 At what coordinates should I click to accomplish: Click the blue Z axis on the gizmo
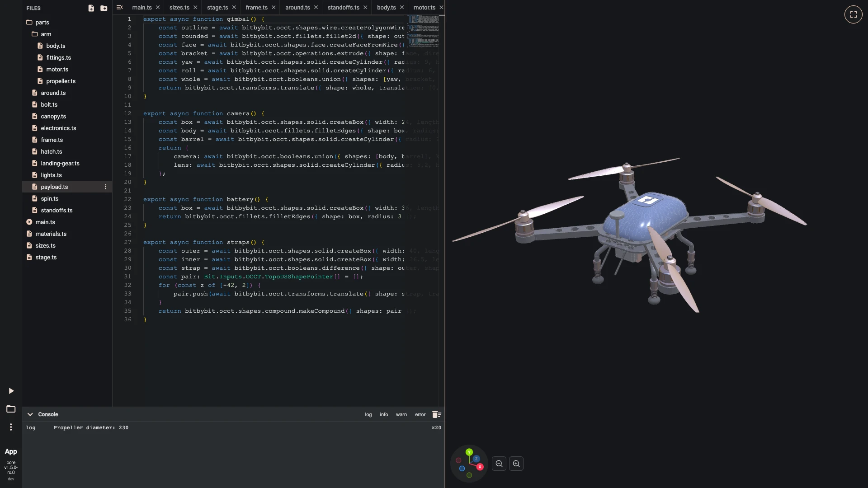476,459
